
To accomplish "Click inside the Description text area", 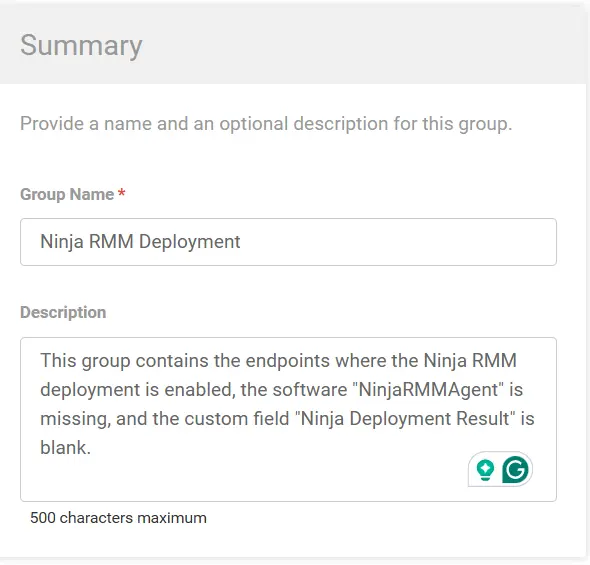I will (288, 419).
